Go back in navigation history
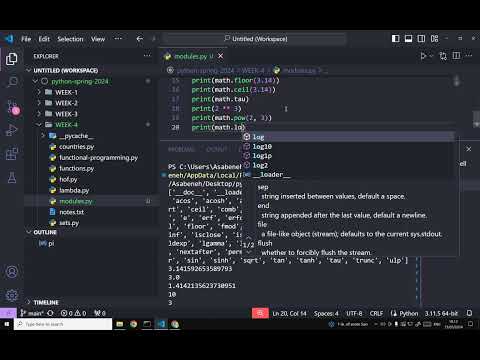This screenshot has width=480, height=360. point(140,39)
